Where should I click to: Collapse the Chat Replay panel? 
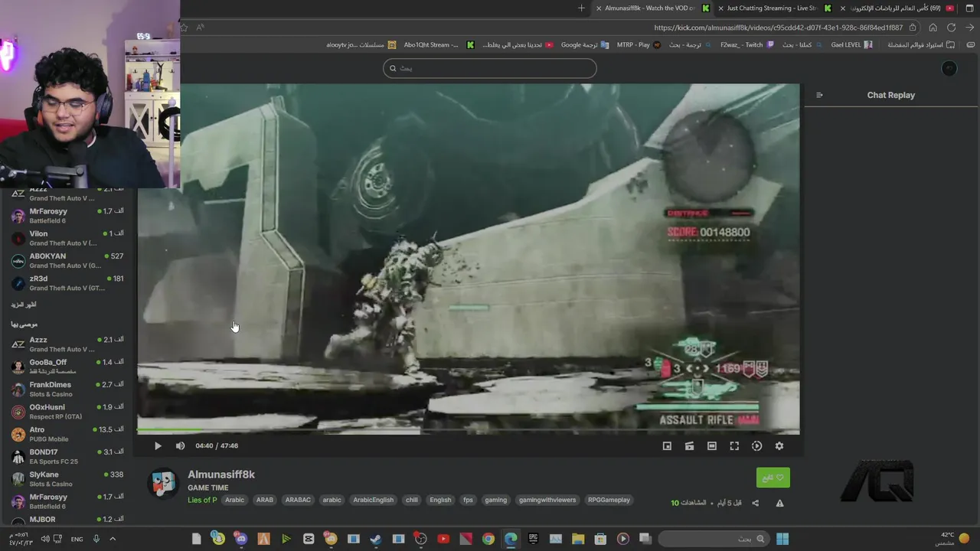click(819, 96)
